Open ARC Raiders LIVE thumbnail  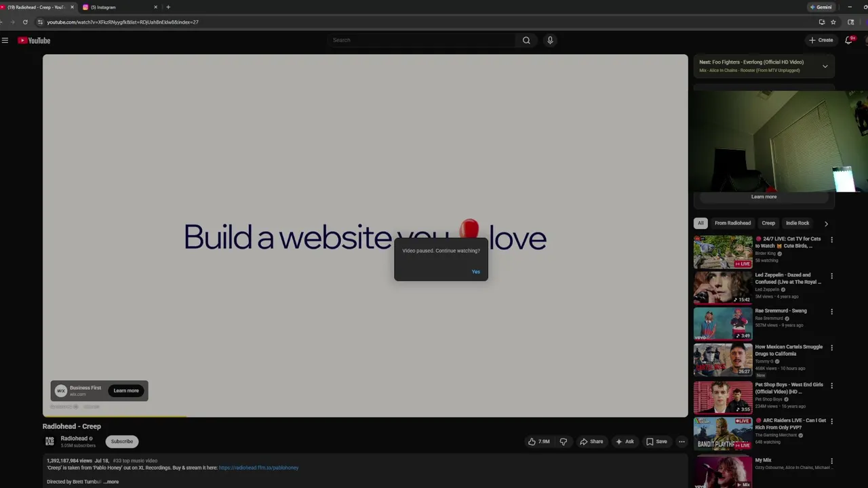[x=723, y=433]
